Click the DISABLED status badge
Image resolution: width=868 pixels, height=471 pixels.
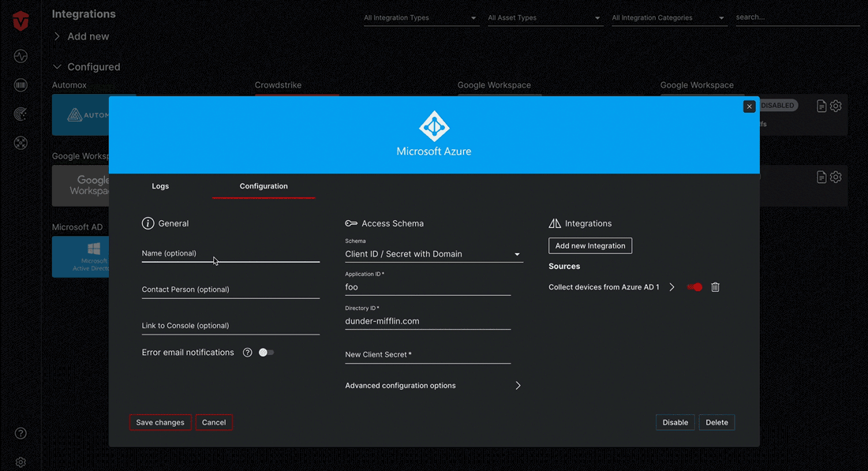point(778,105)
